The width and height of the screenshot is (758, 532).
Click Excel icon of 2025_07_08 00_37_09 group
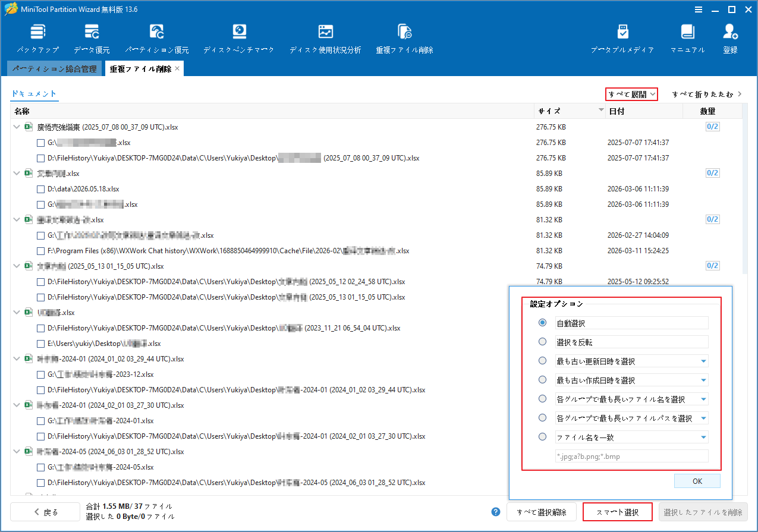point(28,127)
